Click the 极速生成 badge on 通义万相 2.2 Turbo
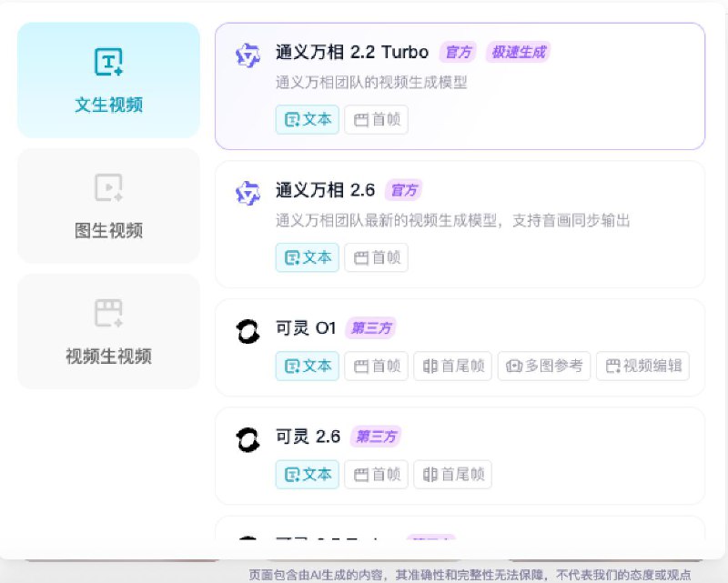The width and height of the screenshot is (728, 583). 519,52
